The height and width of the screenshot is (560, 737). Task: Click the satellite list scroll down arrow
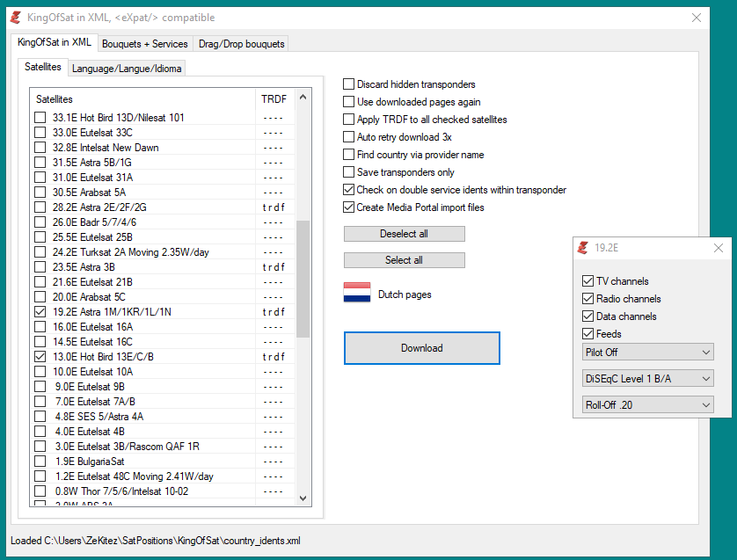(x=303, y=498)
